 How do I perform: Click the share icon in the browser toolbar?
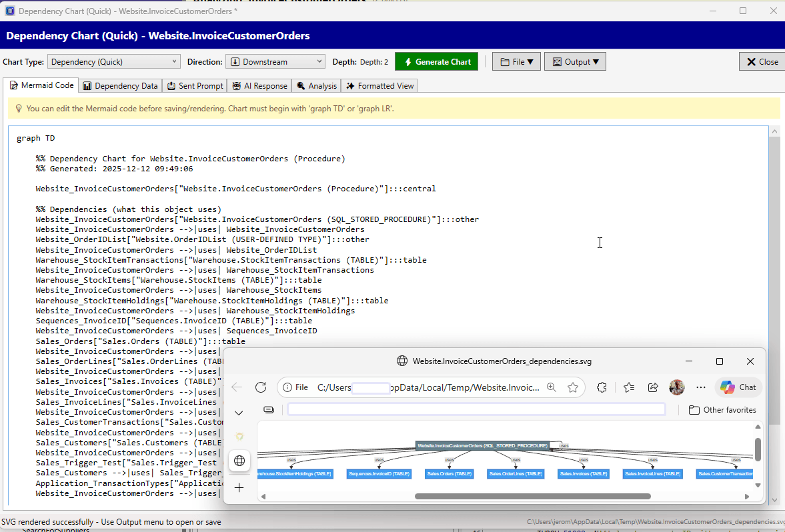click(x=653, y=387)
